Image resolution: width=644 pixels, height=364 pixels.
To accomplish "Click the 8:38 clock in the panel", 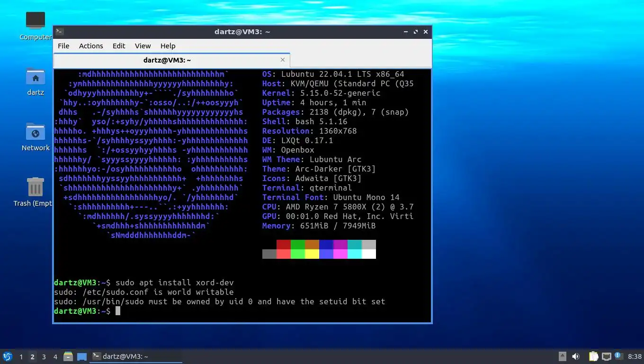I will pos(635,356).
